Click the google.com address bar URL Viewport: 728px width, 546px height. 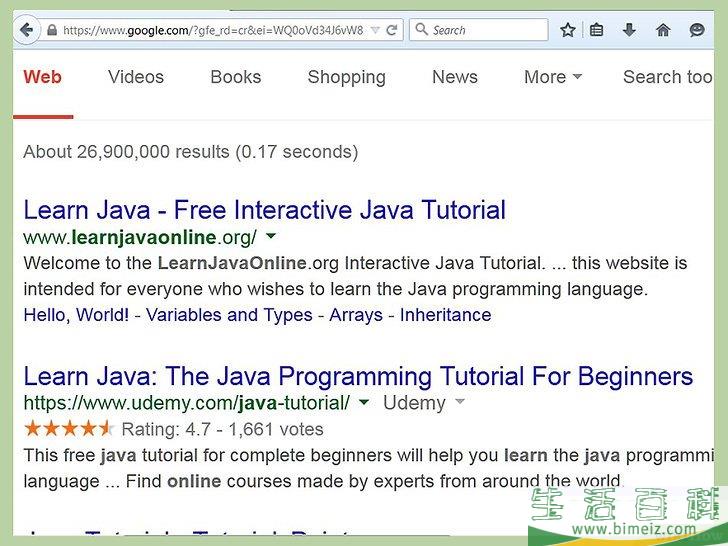[x=213, y=30]
